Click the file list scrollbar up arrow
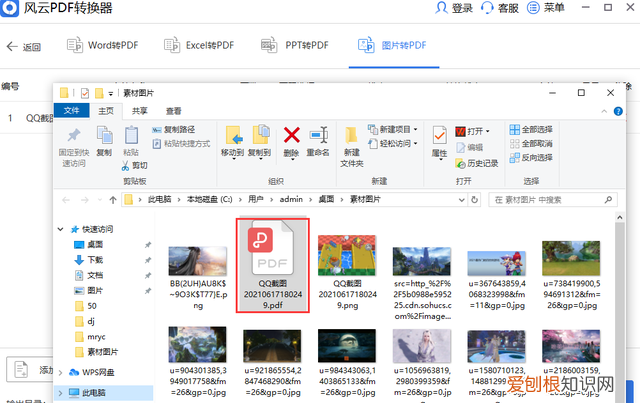The width and height of the screenshot is (640, 403). click(620, 218)
